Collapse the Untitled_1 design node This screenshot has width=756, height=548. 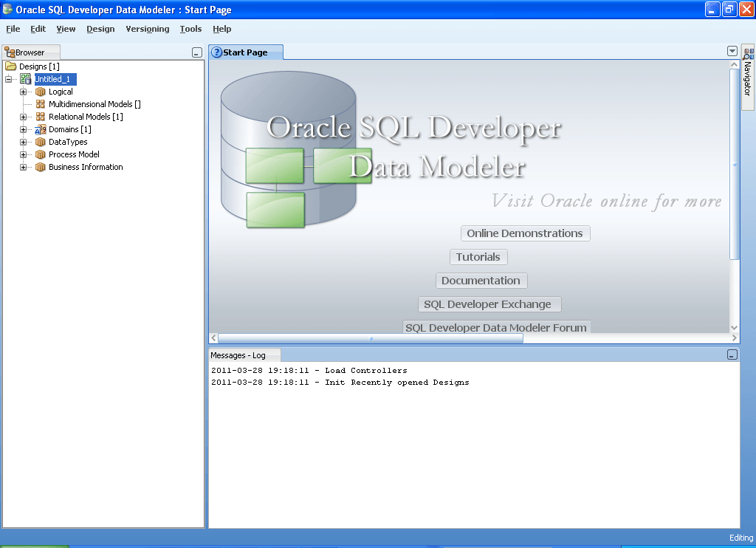9,79
